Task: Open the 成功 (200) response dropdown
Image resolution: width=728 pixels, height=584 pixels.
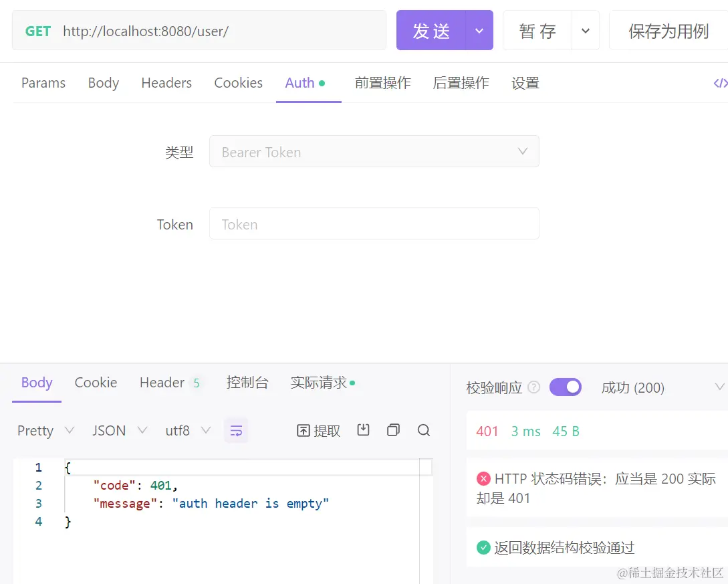Action: [x=662, y=387]
